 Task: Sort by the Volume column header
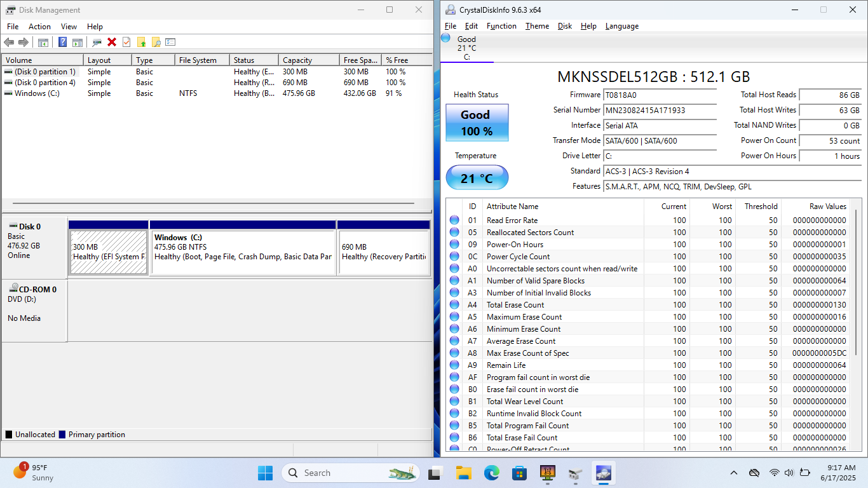point(43,60)
